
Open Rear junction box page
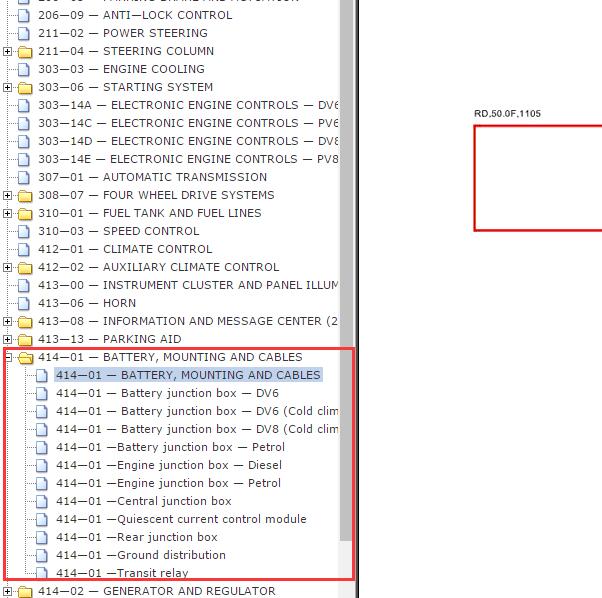[x=137, y=537]
